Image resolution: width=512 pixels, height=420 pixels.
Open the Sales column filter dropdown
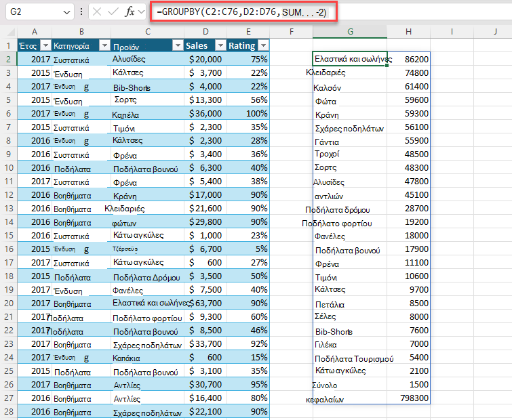click(220, 45)
